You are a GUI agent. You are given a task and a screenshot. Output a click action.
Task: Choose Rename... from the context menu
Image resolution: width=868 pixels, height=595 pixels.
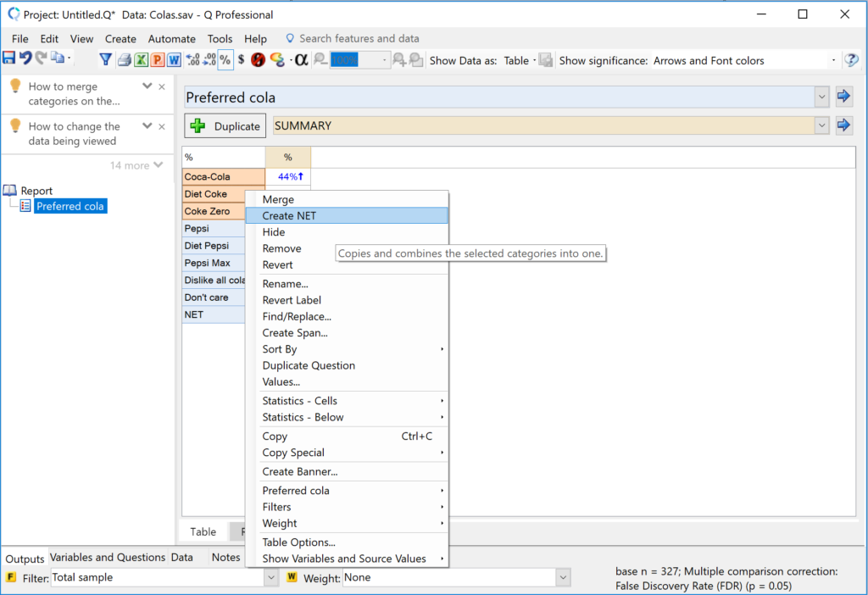pyautogui.click(x=347, y=283)
